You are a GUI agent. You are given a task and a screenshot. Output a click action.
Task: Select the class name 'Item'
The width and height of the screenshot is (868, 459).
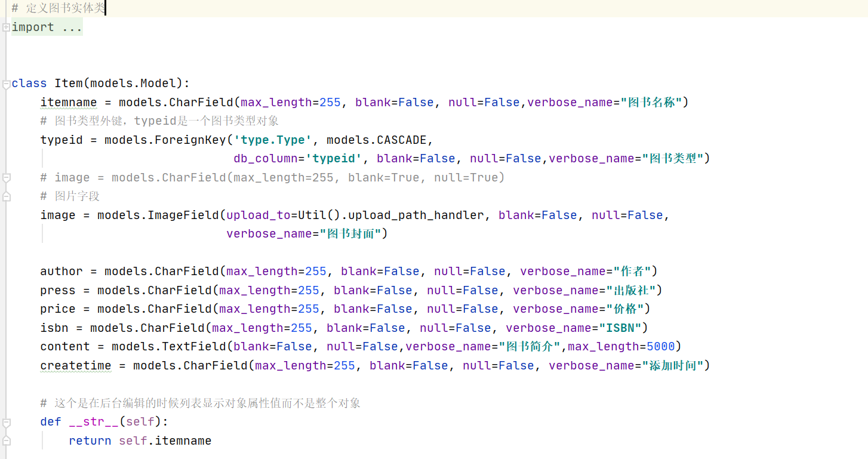[x=69, y=84]
